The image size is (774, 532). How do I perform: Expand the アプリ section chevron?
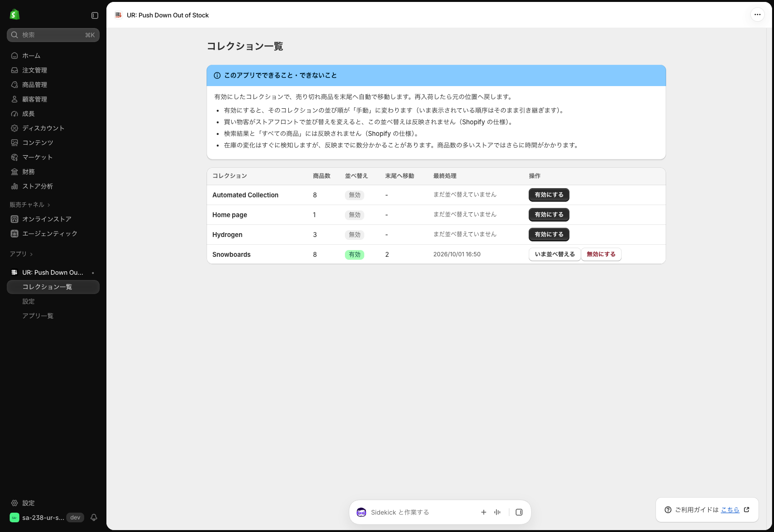[x=31, y=254]
